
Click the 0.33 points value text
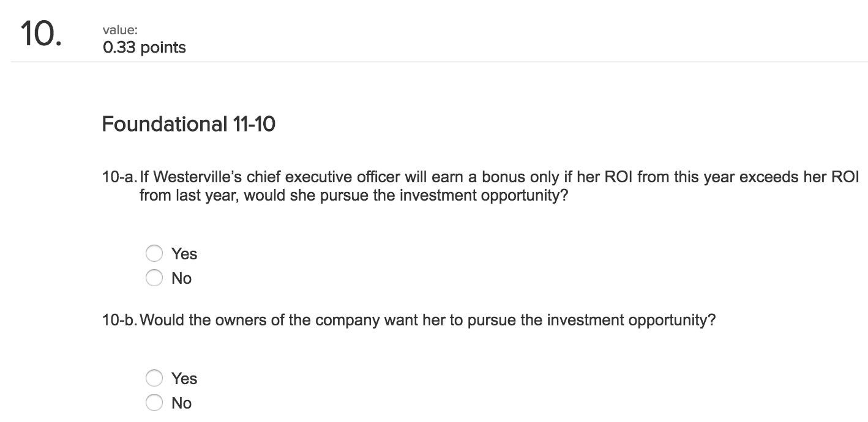point(144,47)
